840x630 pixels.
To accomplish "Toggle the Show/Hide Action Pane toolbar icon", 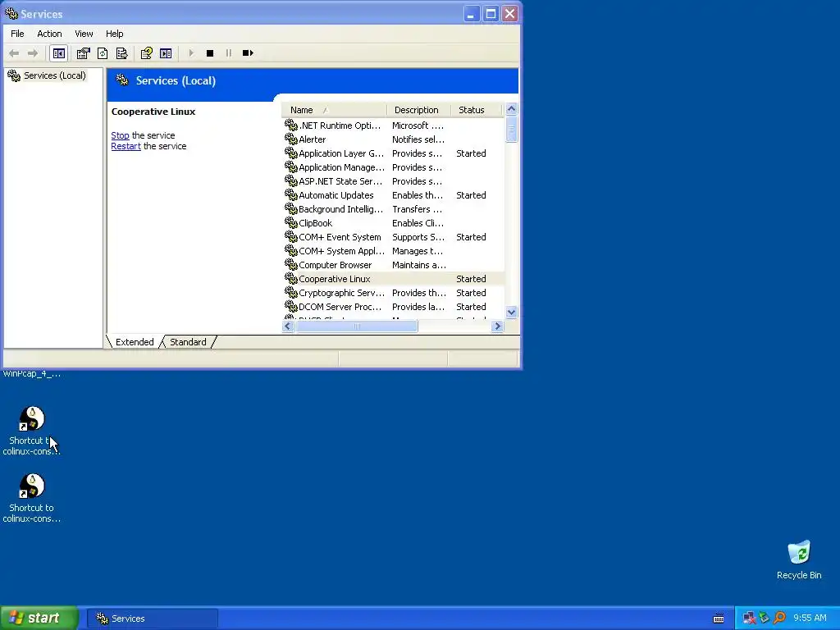I will 166,53.
